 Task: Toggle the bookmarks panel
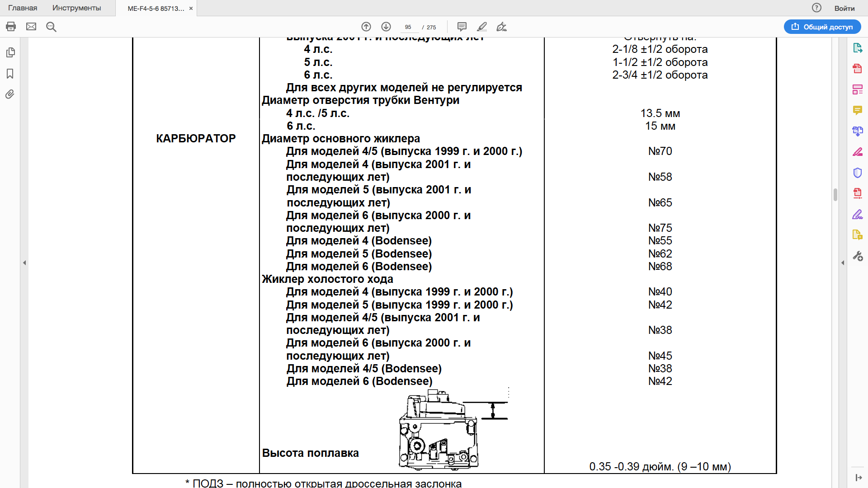10,74
